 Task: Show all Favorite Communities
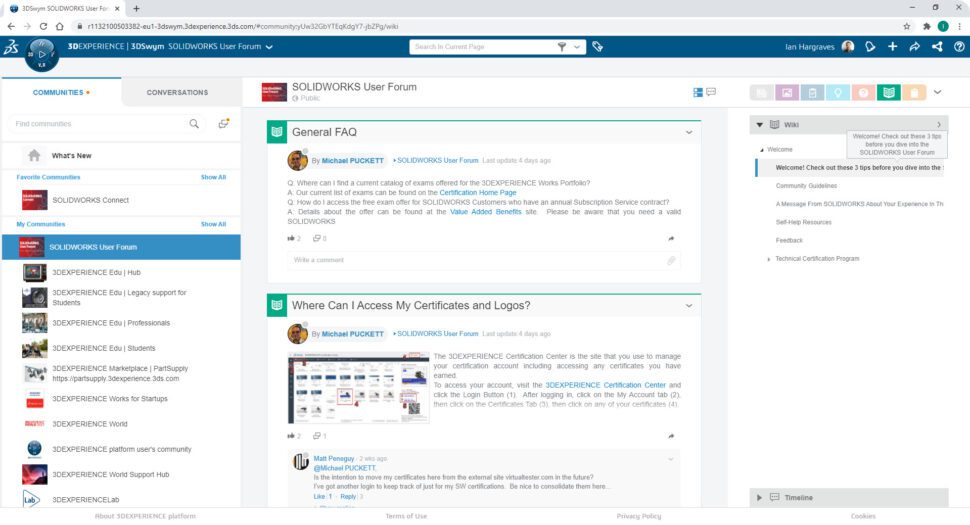(x=213, y=177)
